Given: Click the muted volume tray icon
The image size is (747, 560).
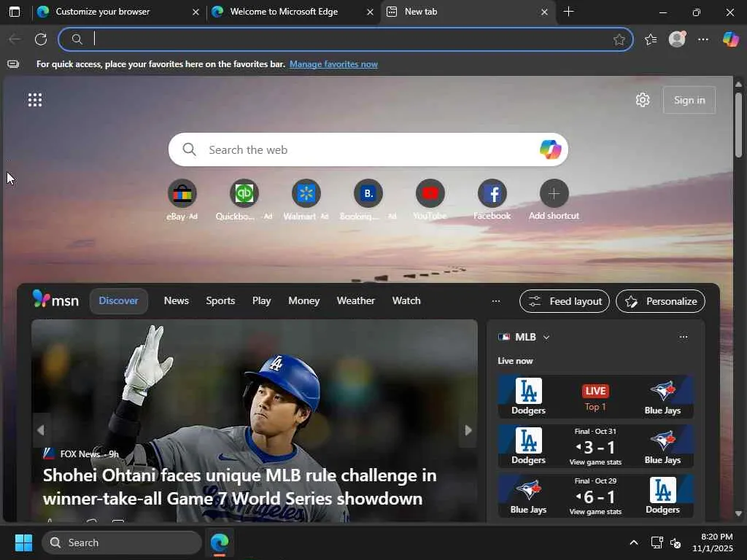Looking at the screenshot, I should coord(676,542).
